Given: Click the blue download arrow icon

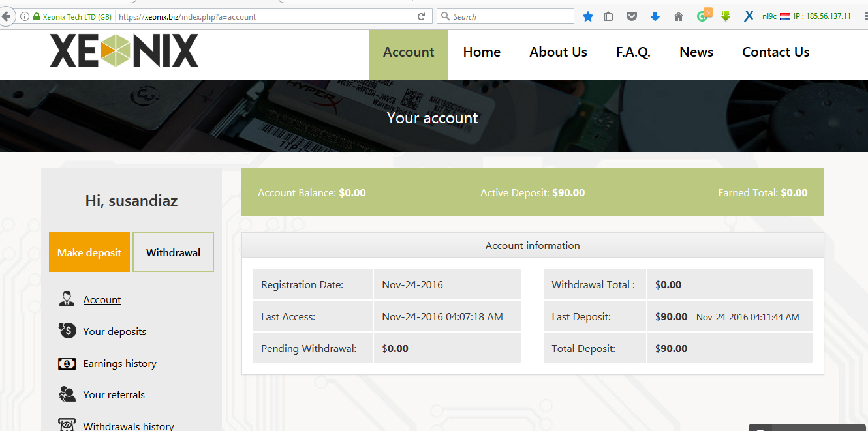Looking at the screenshot, I should click(x=655, y=16).
